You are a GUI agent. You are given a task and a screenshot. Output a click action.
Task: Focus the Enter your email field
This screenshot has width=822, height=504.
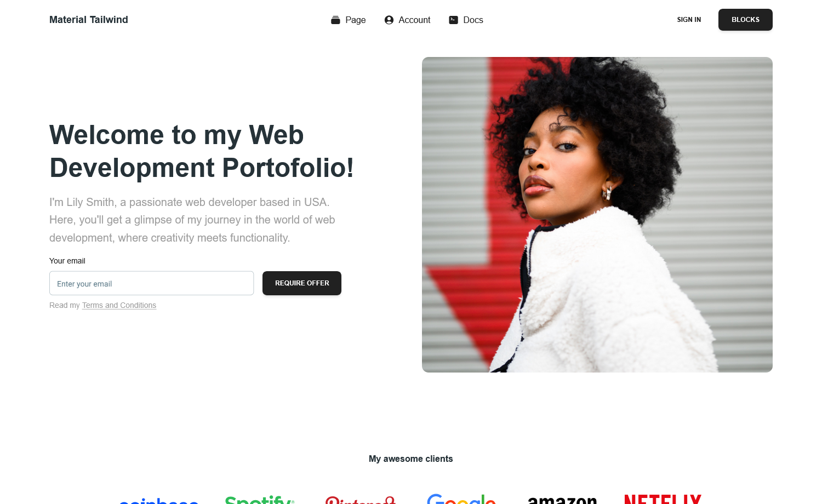151,283
